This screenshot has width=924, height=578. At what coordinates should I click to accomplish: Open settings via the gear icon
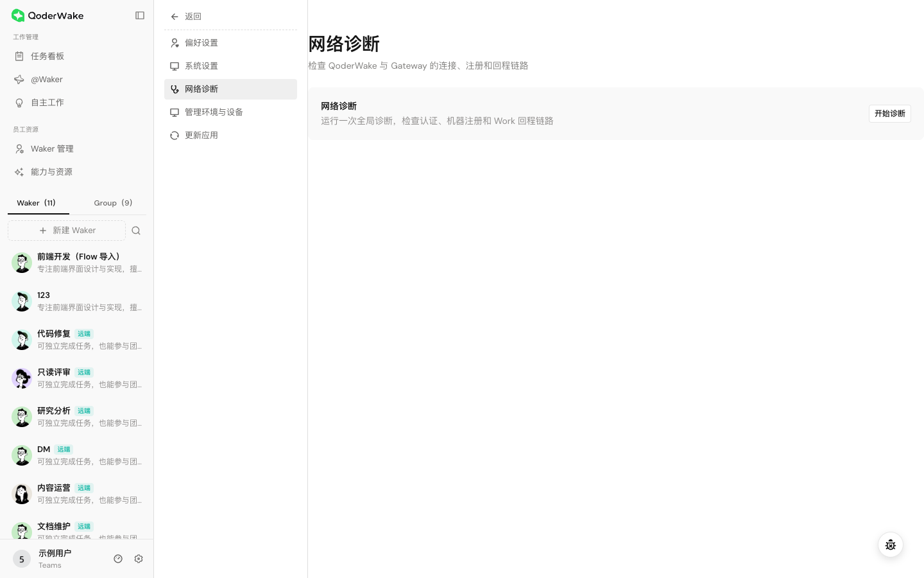click(x=139, y=559)
